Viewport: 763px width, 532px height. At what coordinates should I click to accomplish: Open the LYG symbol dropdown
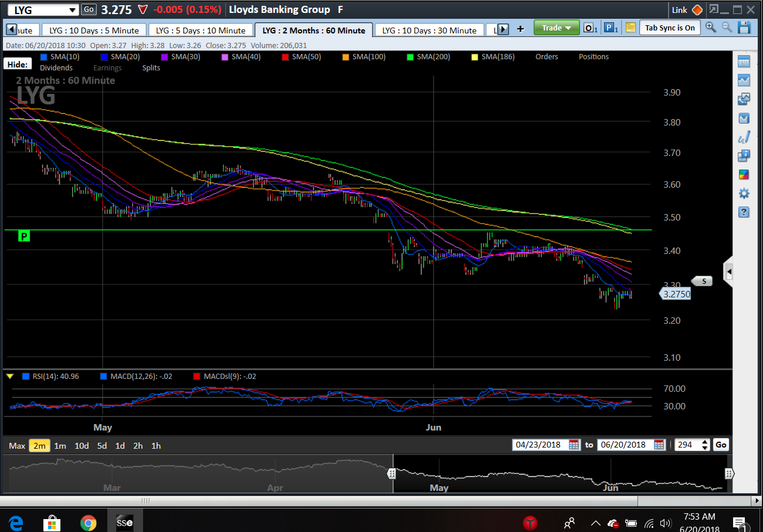72,10
